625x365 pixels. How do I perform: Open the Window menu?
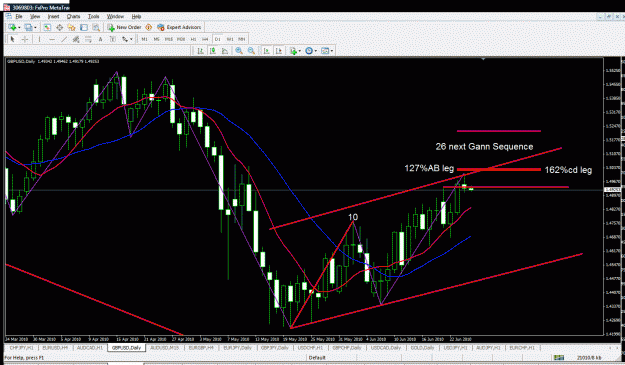tap(115, 16)
